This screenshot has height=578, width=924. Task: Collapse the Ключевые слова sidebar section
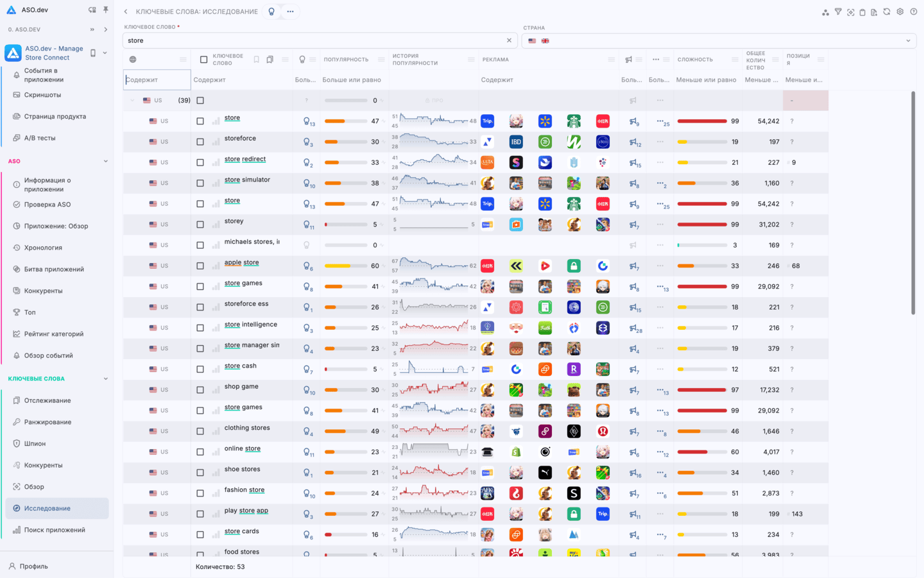click(x=106, y=378)
